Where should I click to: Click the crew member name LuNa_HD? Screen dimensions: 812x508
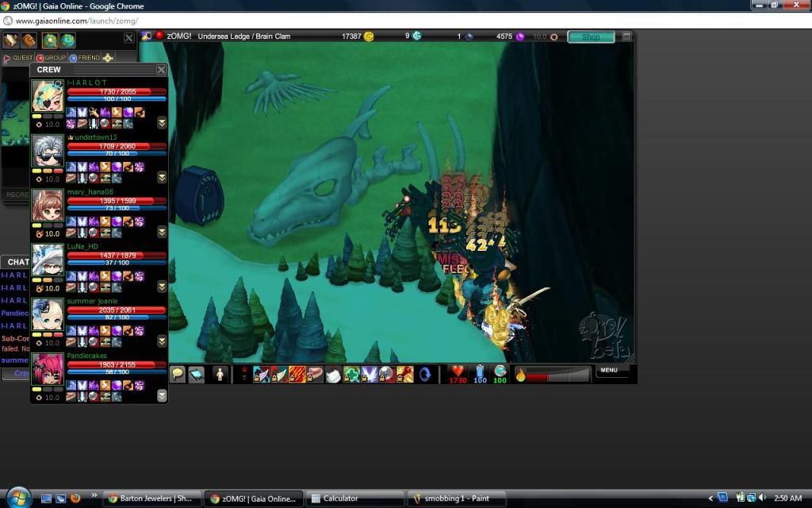tap(82, 246)
